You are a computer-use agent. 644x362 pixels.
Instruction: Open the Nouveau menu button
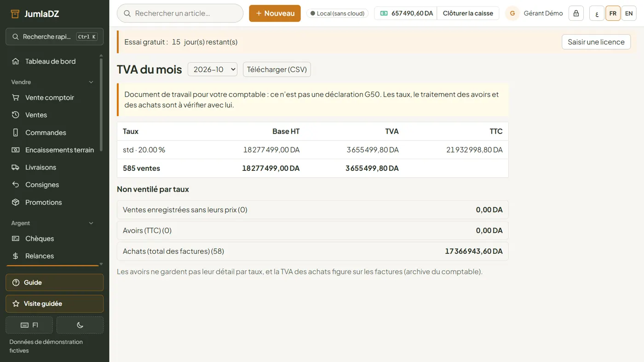pos(275,13)
